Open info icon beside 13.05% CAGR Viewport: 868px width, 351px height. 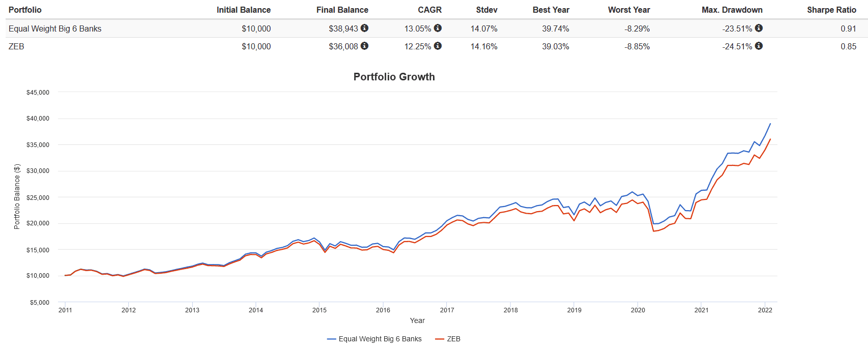[438, 28]
